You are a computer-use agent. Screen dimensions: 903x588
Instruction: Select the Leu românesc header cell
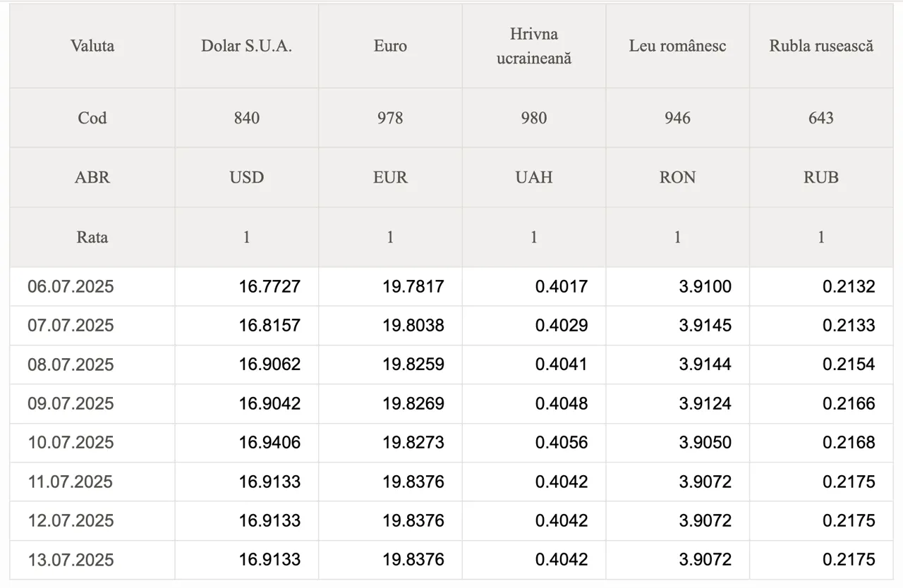click(677, 47)
